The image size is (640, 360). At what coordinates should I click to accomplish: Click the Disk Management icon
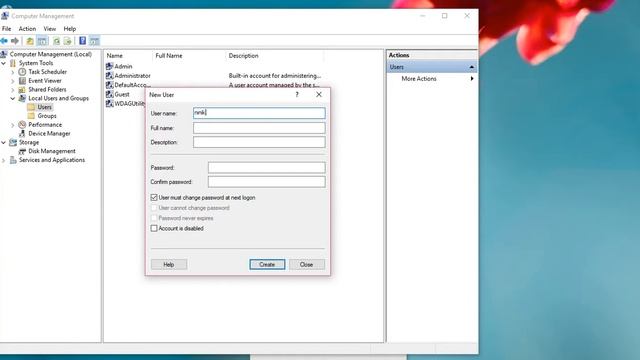coord(22,151)
